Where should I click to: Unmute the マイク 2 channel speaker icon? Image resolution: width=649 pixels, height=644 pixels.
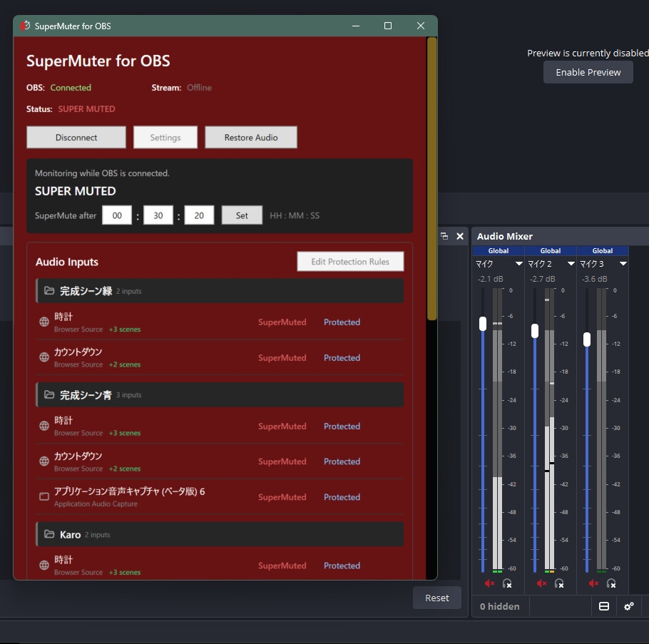pos(541,583)
